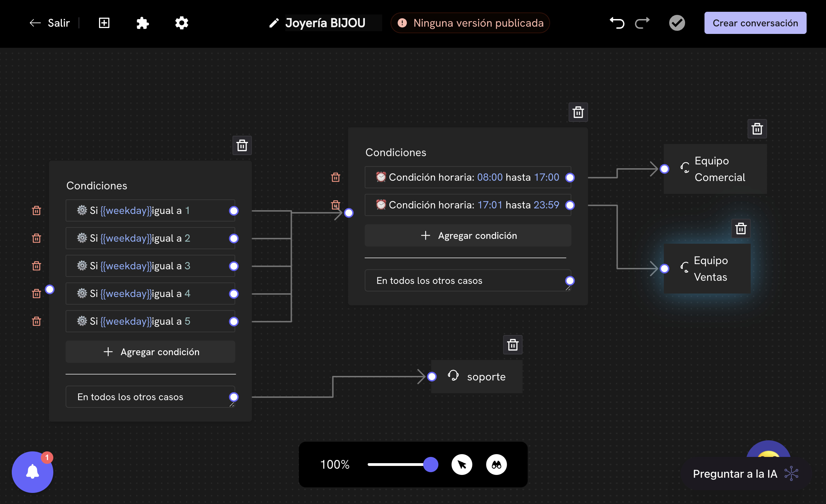Remove the weekday igual a 3 condition
Viewport: 826px width, 504px height.
coord(36,266)
